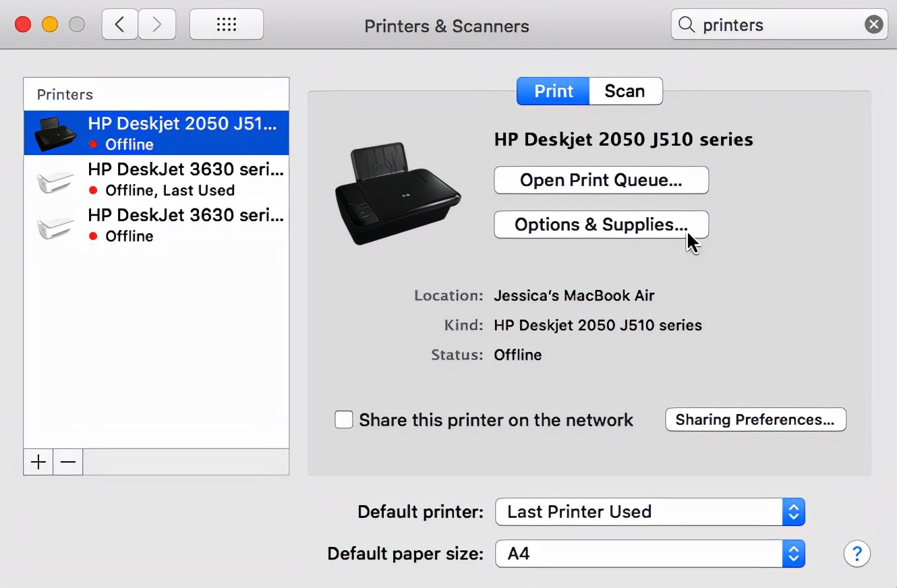The height and width of the screenshot is (588, 897).
Task: Open Options & Supplies dialog
Action: 601,225
